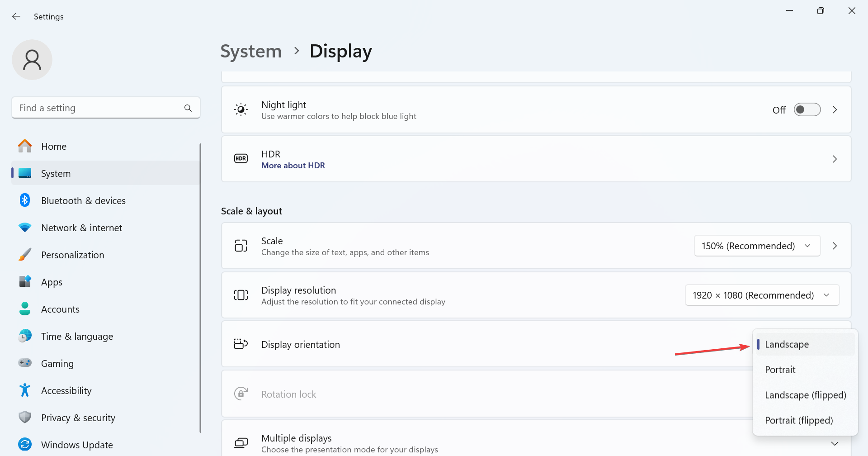
Task: Click the Home house icon
Action: (x=25, y=146)
